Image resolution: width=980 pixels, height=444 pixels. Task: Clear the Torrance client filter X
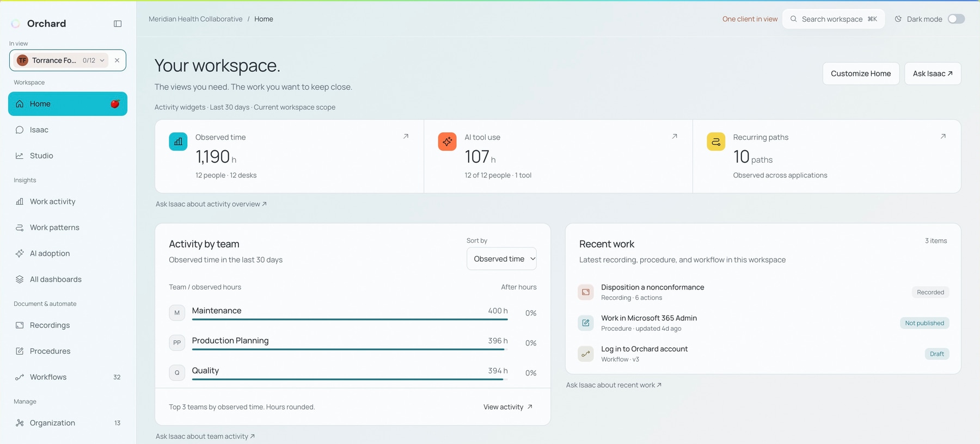(117, 60)
